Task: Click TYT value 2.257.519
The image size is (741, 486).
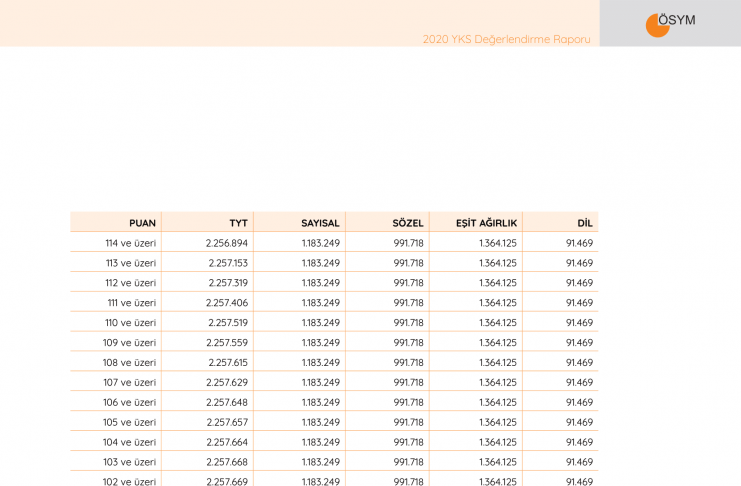Action: pos(228,322)
